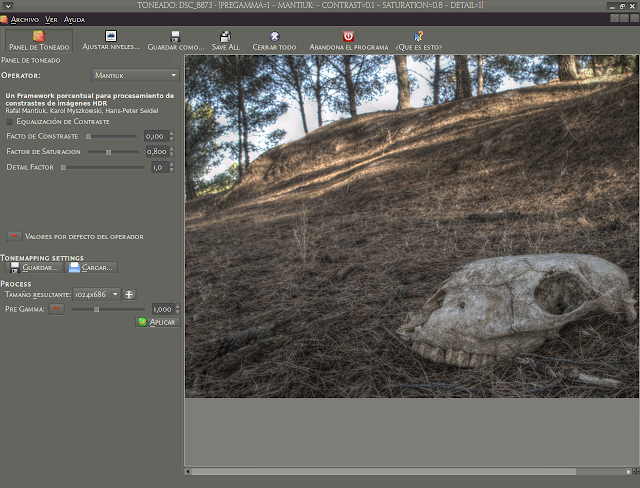The image size is (640, 488).
Task: Expand the Operator dropdown showing Mantiuk
Action: tap(134, 75)
